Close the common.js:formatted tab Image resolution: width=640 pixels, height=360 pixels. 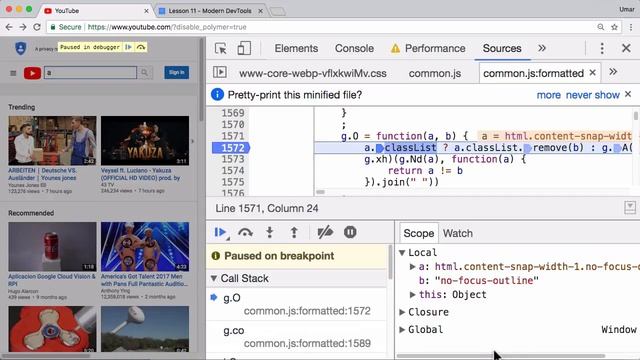pyautogui.click(x=593, y=73)
